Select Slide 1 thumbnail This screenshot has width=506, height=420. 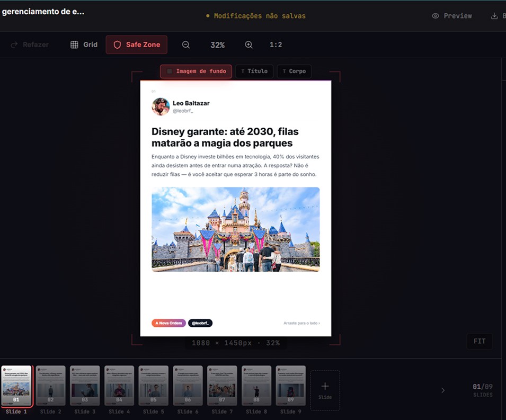point(16,386)
